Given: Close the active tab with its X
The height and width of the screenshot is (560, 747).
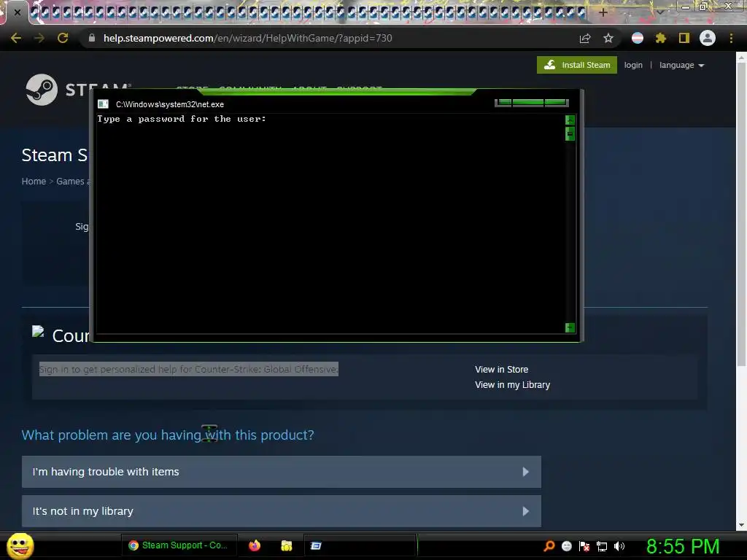Looking at the screenshot, I should pos(18,13).
